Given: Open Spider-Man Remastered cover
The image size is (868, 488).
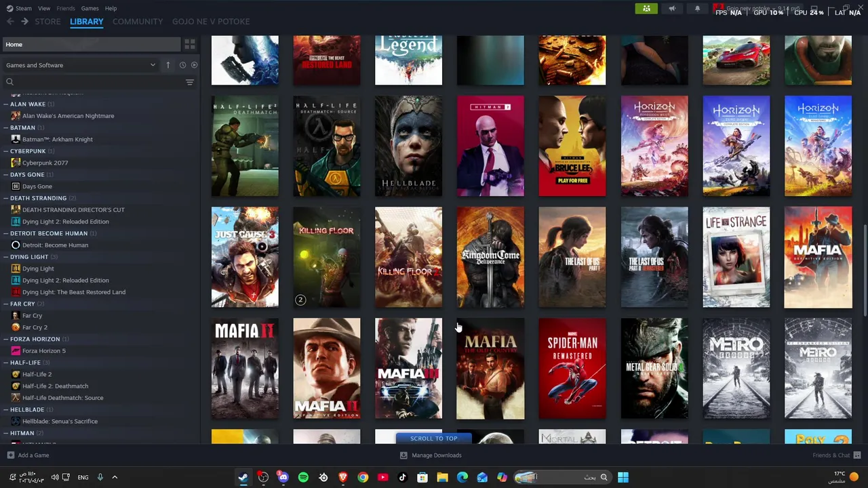Looking at the screenshot, I should click(x=572, y=368).
